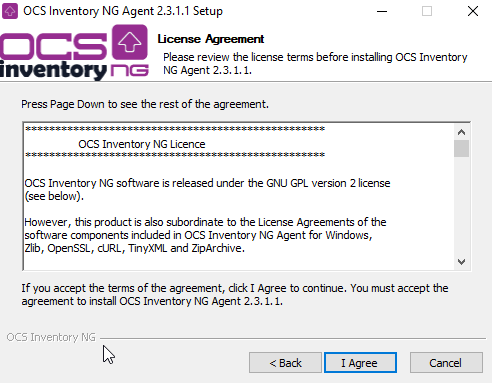Click the 'OCS Inventory NG Licence' title line
Viewport: 492px width, 383px height.
tap(142, 144)
